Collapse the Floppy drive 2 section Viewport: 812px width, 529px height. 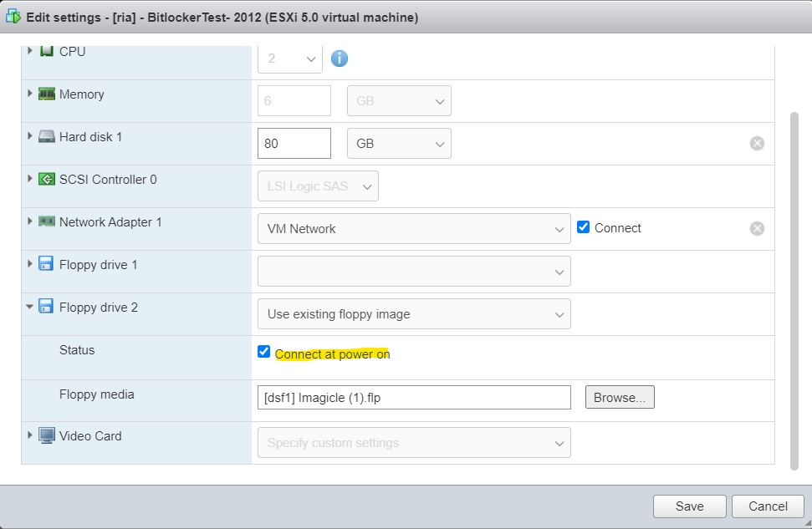tap(30, 308)
